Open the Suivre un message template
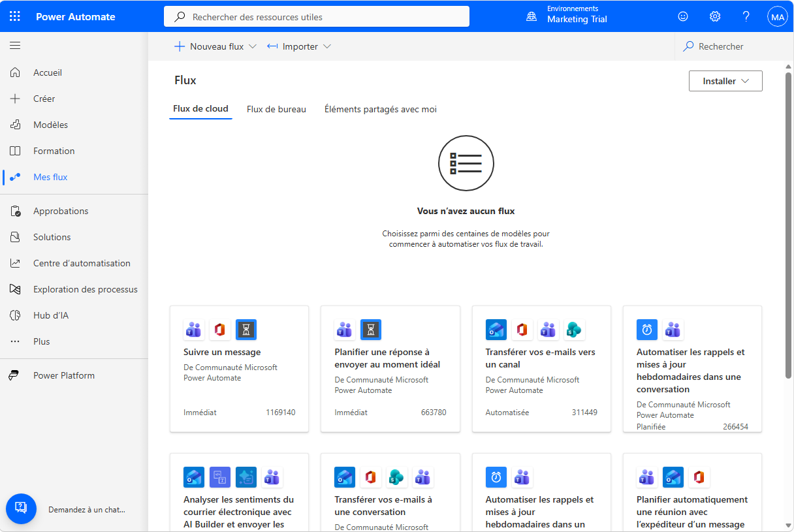794x532 pixels. point(239,369)
